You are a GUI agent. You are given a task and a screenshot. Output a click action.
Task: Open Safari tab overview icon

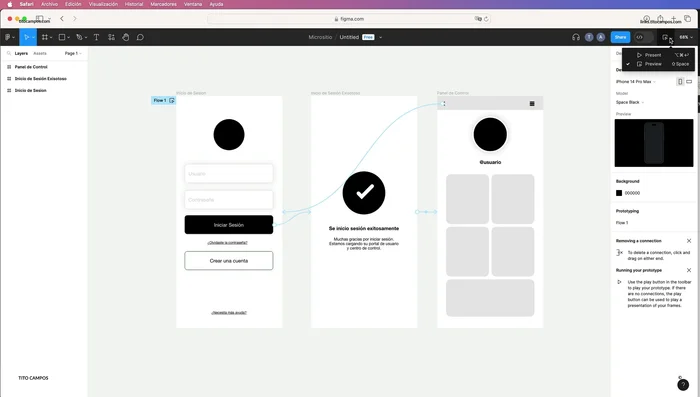688,18
